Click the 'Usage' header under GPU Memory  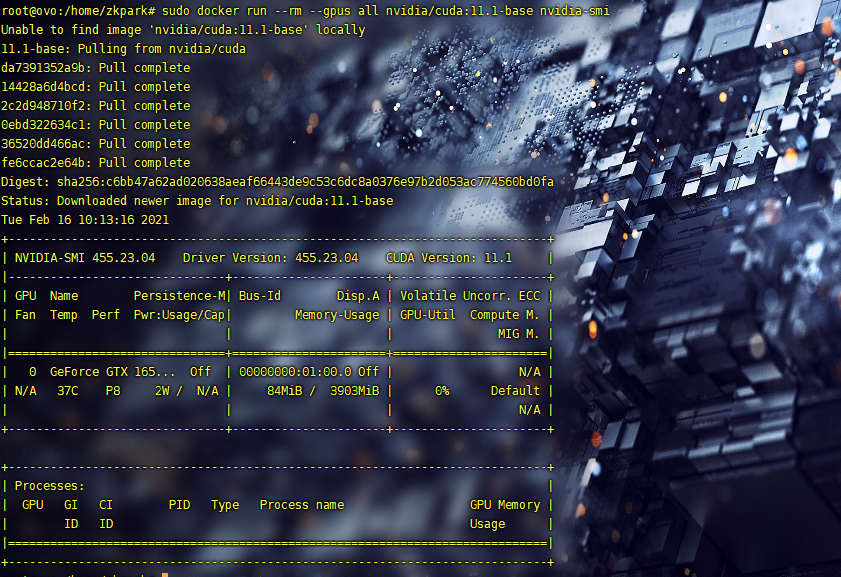point(488,524)
